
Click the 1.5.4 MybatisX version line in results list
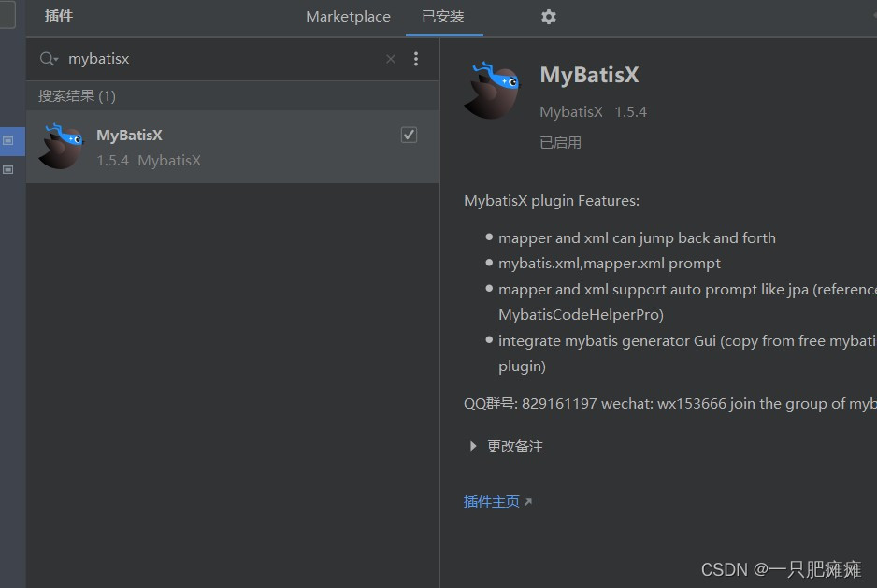click(x=149, y=161)
